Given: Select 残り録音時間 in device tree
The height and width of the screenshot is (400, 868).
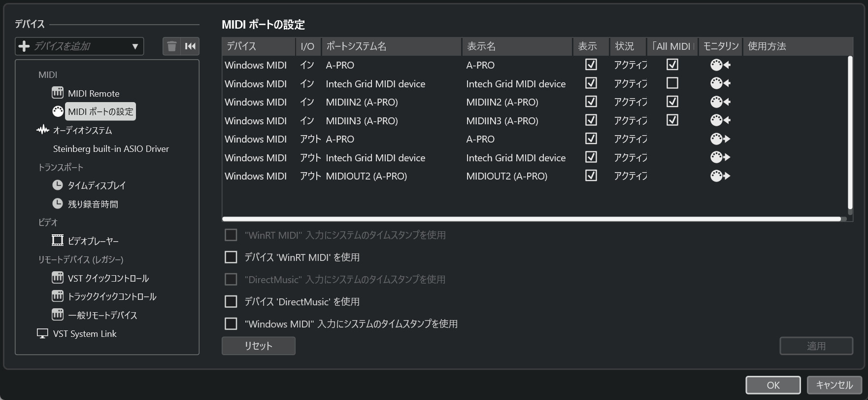Looking at the screenshot, I should click(93, 204).
